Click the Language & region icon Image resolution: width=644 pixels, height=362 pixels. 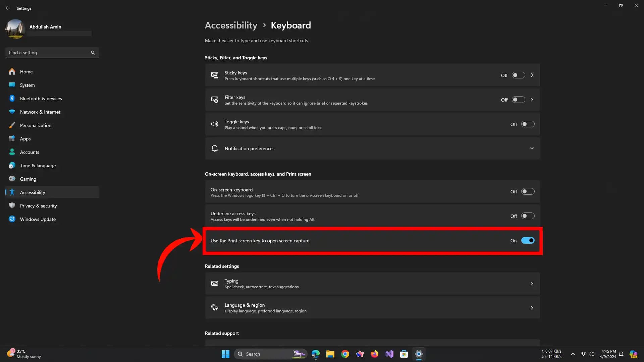(215, 307)
